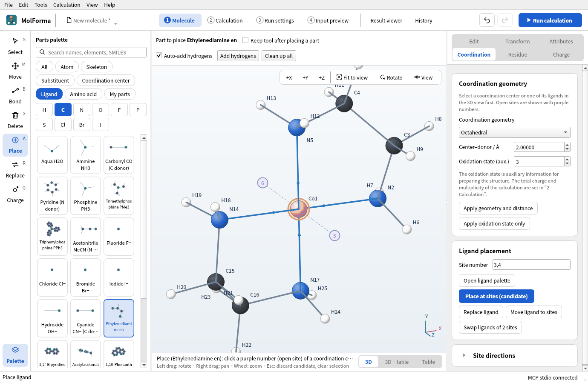Toggle nitrogen element N filter

pos(82,110)
